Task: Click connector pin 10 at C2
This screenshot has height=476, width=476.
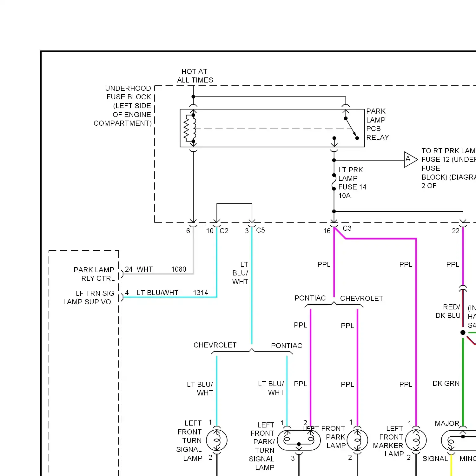Action: pos(210,231)
